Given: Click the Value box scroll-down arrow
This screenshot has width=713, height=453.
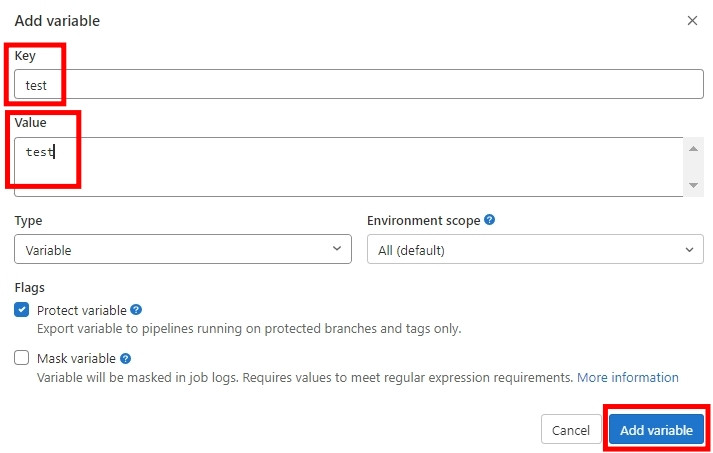Looking at the screenshot, I should tap(693, 186).
